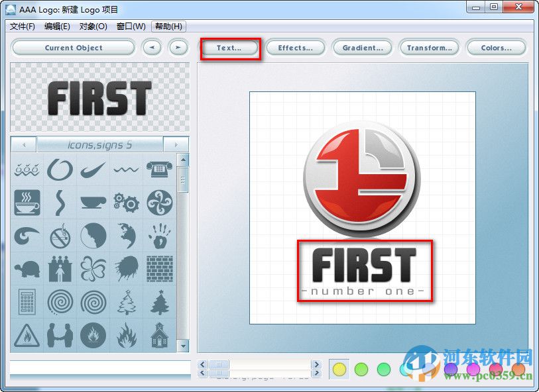The image size is (539, 392).
Task: Choose the paint splat icon
Action: click(126, 269)
